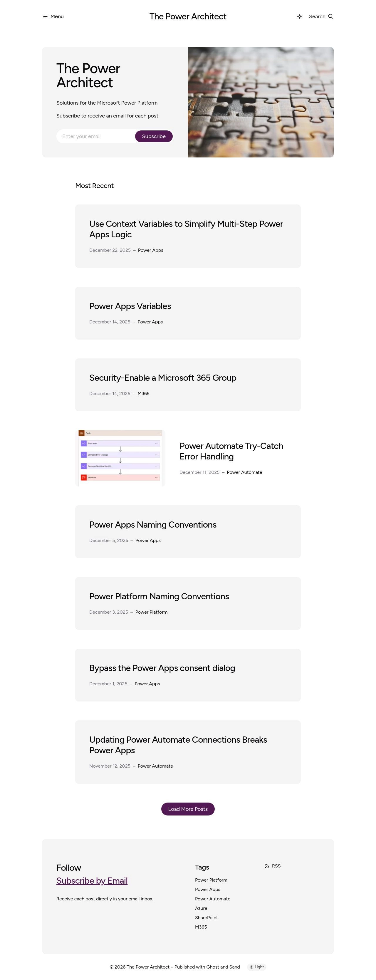The image size is (376, 980).
Task: Go to The Power Architect site title
Action: (188, 17)
